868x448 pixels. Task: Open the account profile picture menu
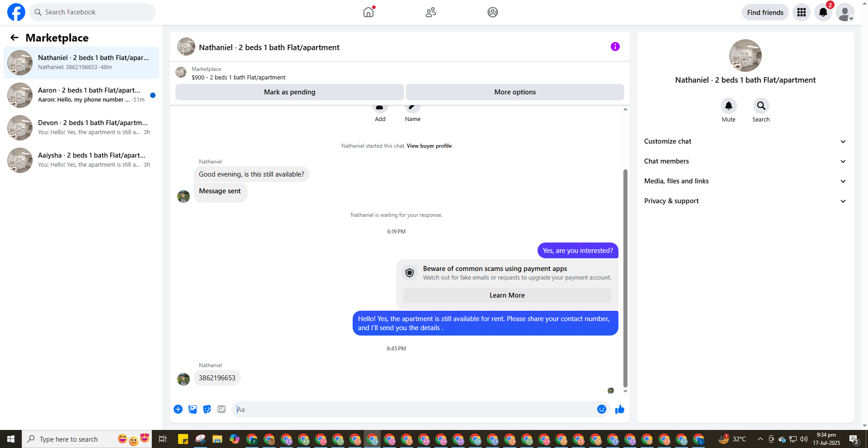(x=845, y=12)
